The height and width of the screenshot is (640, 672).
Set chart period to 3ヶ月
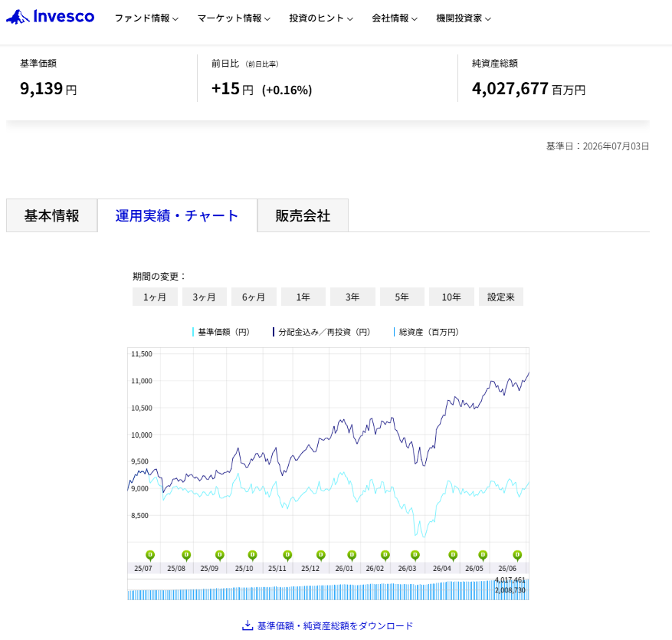point(204,297)
